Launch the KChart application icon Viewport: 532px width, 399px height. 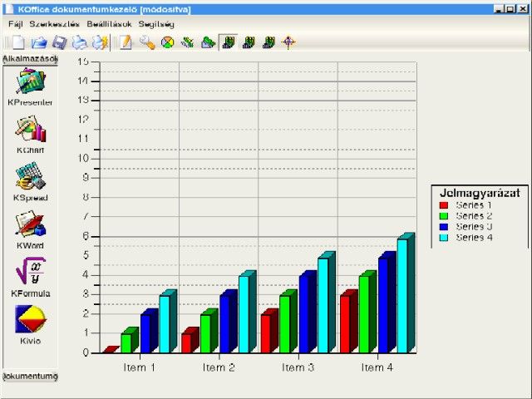[30, 130]
